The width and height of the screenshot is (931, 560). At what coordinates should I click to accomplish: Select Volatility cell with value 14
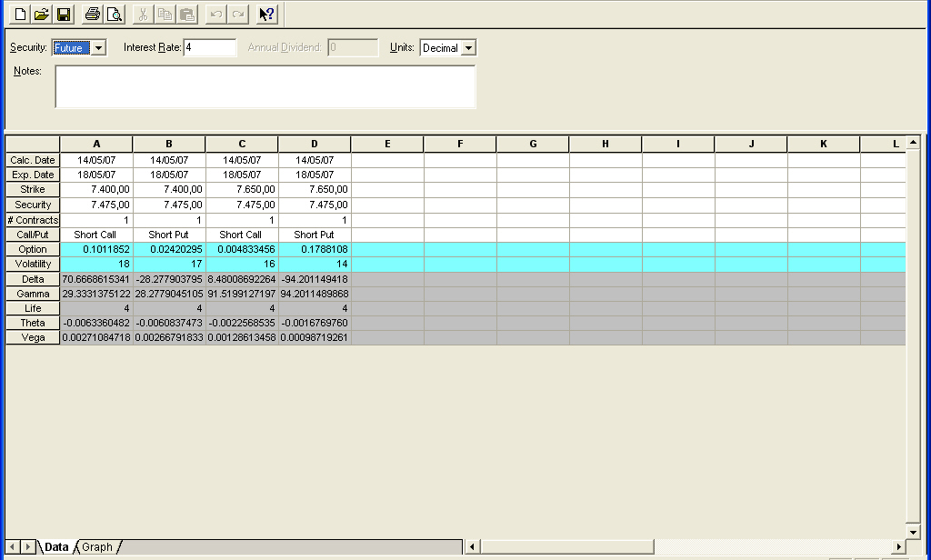click(315, 264)
